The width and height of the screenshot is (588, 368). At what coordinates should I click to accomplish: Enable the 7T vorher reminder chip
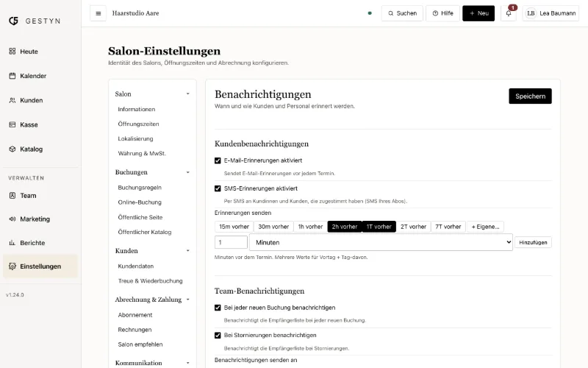[448, 227]
